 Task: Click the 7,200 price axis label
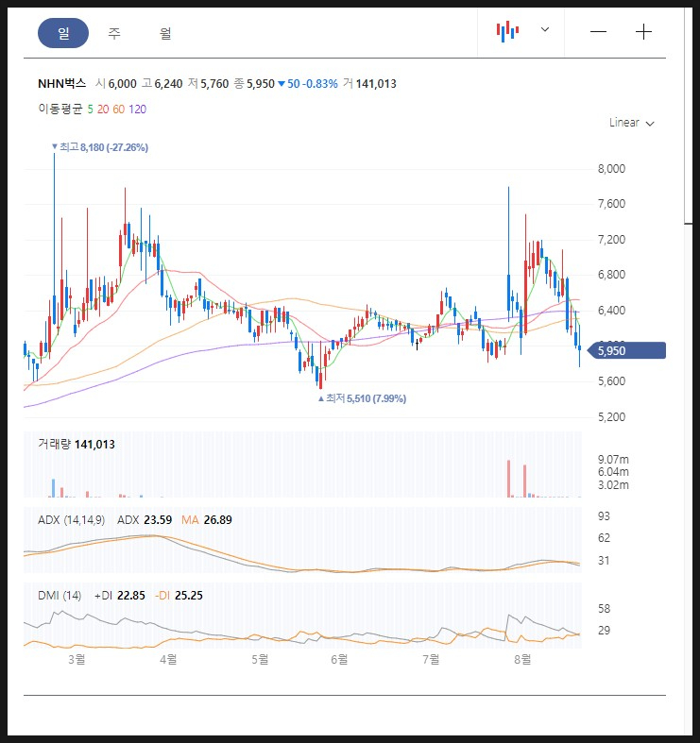(x=611, y=239)
